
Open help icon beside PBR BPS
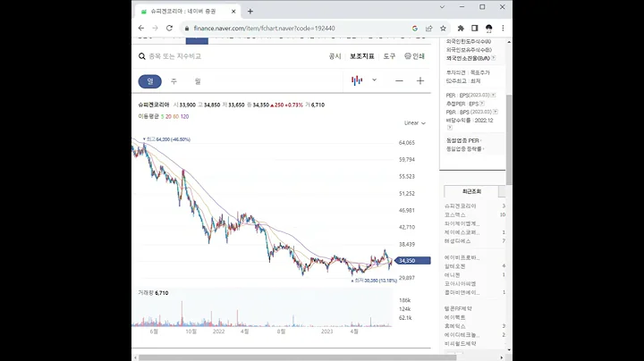pos(496,112)
